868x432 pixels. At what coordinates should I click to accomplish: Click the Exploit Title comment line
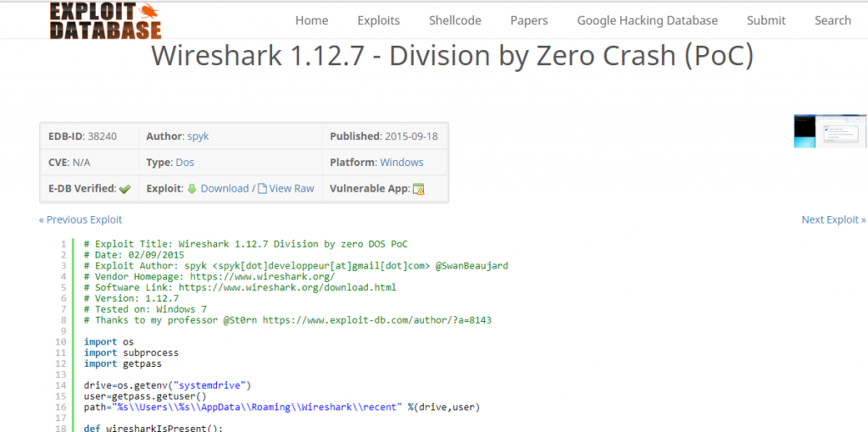pos(246,244)
